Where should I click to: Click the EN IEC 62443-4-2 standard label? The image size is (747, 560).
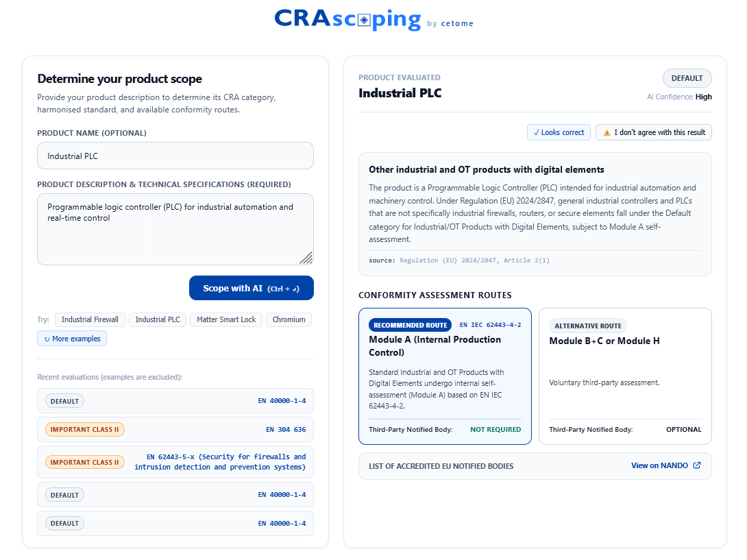coord(490,325)
